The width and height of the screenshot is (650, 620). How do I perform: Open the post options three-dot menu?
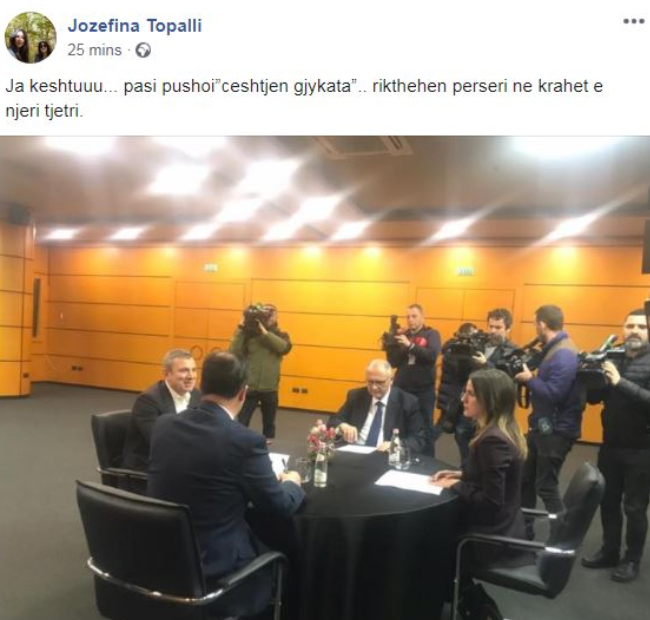(x=633, y=22)
